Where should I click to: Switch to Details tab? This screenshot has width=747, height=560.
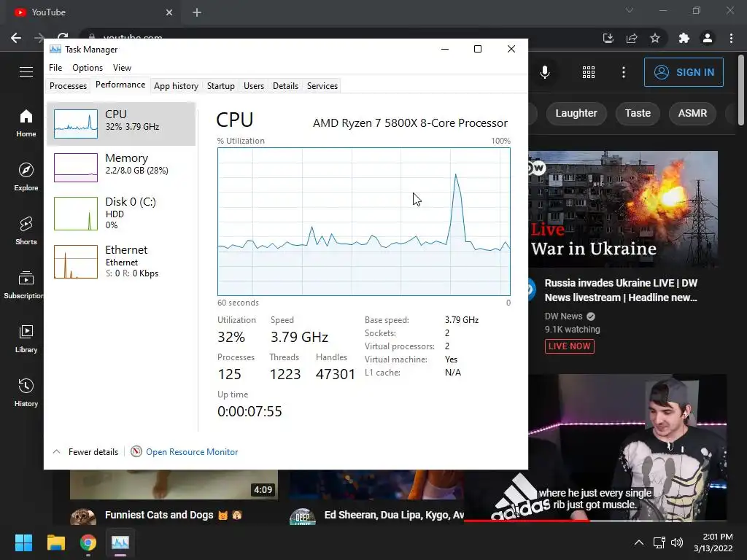pos(285,86)
